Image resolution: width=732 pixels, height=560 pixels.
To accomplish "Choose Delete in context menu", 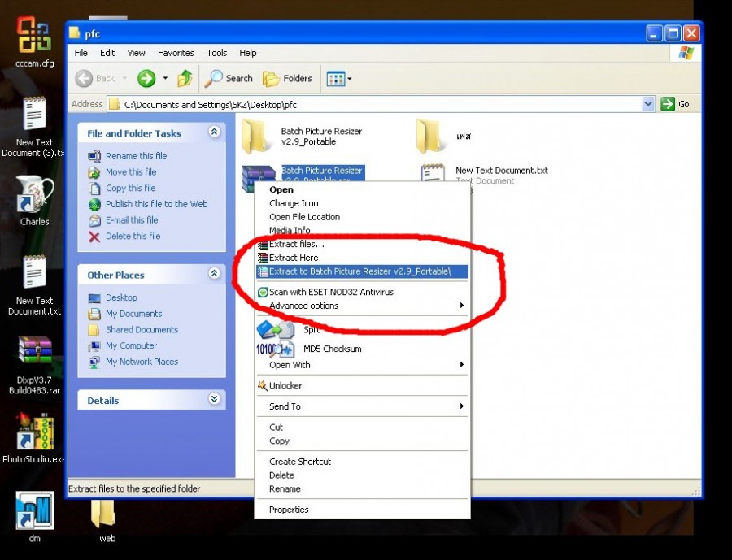I will click(362, 475).
